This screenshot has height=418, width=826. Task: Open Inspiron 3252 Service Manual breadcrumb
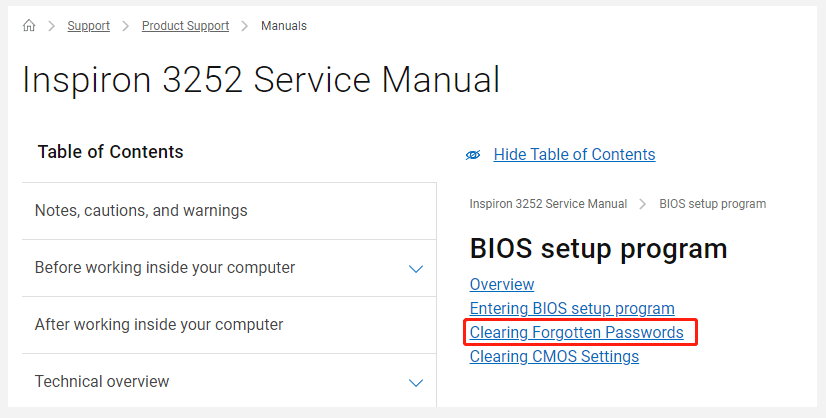(548, 204)
